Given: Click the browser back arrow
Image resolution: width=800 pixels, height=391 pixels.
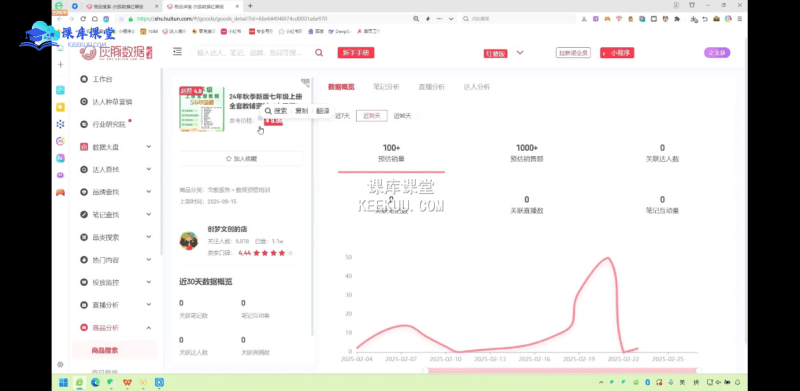Looking at the screenshot, I should click(60, 19).
